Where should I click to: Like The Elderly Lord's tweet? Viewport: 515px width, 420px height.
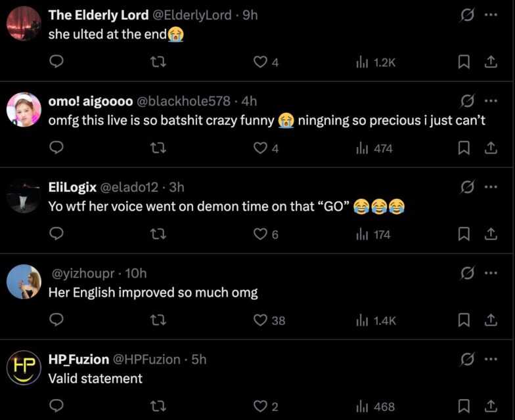[260, 62]
